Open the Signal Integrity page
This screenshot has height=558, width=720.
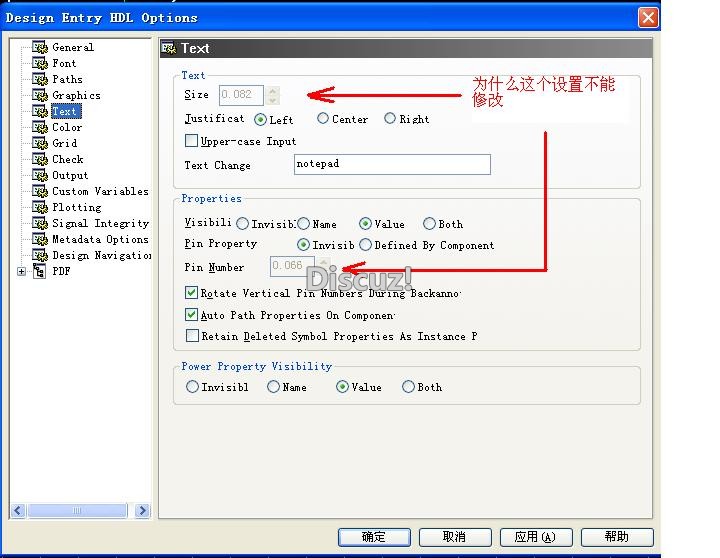[101, 224]
